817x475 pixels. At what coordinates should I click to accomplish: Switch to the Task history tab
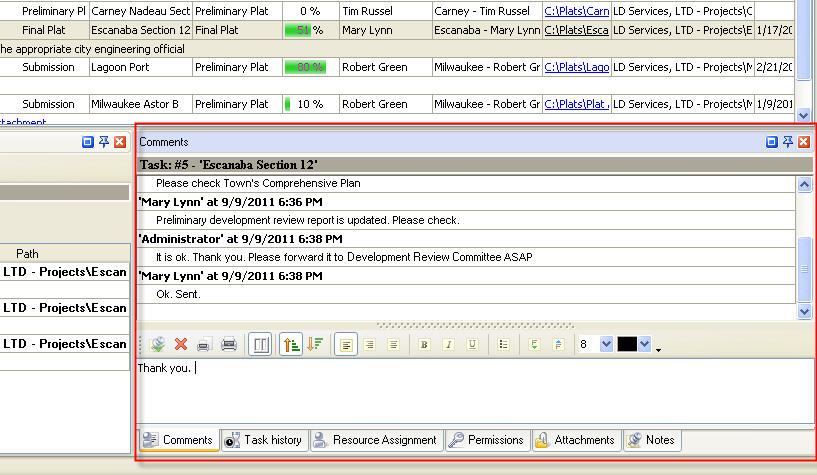tap(263, 440)
